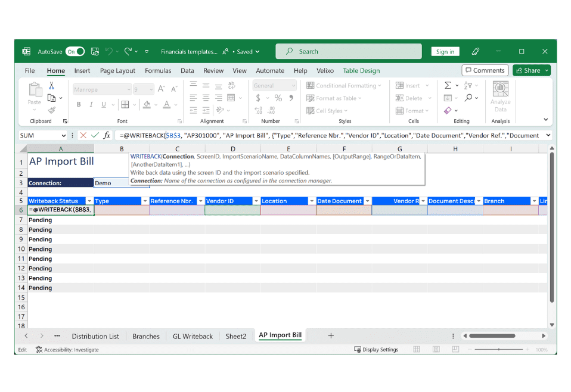This screenshot has height=392, width=571.
Task: Click the Insert Function fx icon
Action: pyautogui.click(x=107, y=136)
